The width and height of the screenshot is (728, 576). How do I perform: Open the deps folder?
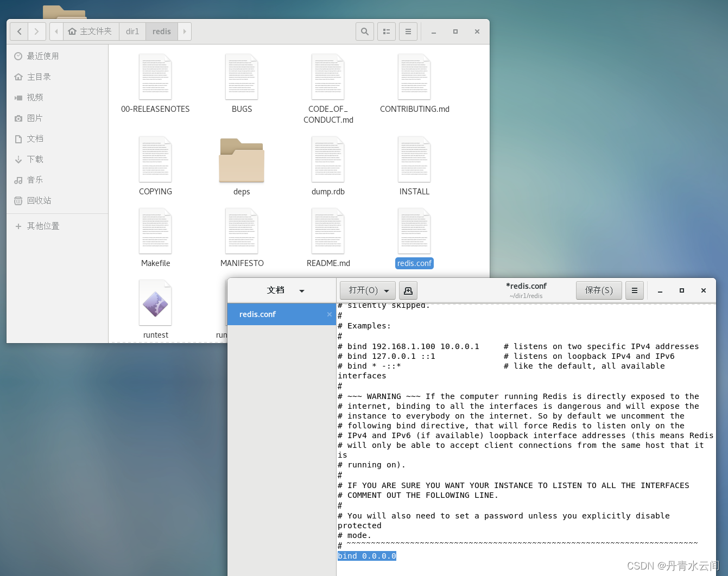242,167
